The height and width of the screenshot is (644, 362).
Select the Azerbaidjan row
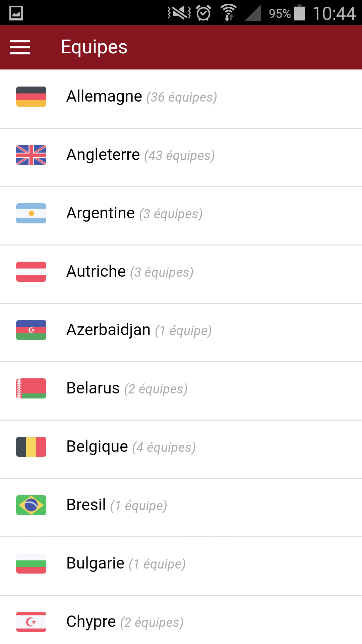pyautogui.click(x=181, y=333)
